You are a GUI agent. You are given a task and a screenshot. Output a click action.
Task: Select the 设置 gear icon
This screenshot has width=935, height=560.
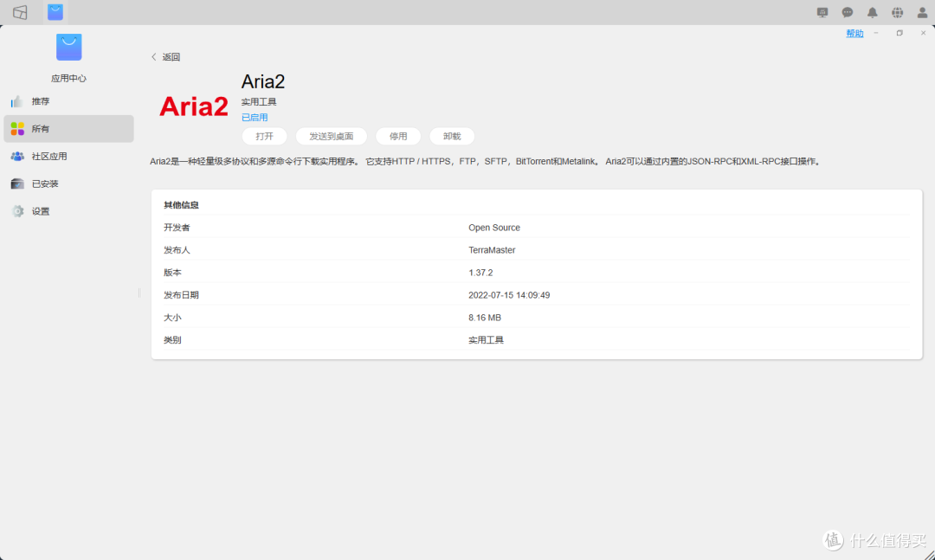(18, 211)
